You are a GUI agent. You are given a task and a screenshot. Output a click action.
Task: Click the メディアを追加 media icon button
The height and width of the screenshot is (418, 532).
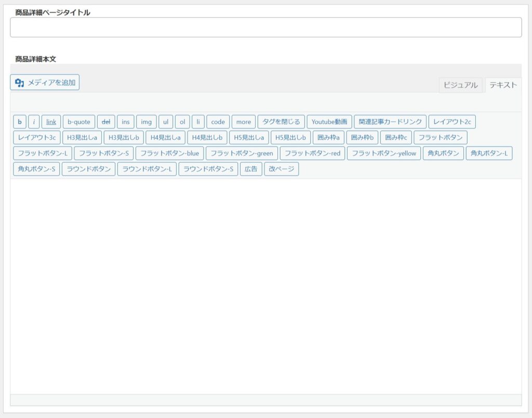pyautogui.click(x=45, y=82)
